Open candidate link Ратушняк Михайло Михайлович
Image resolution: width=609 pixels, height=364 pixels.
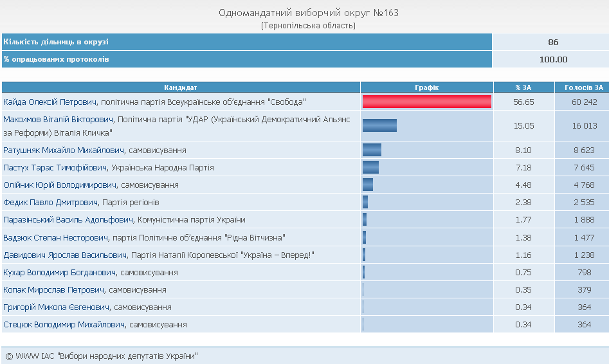tap(64, 150)
